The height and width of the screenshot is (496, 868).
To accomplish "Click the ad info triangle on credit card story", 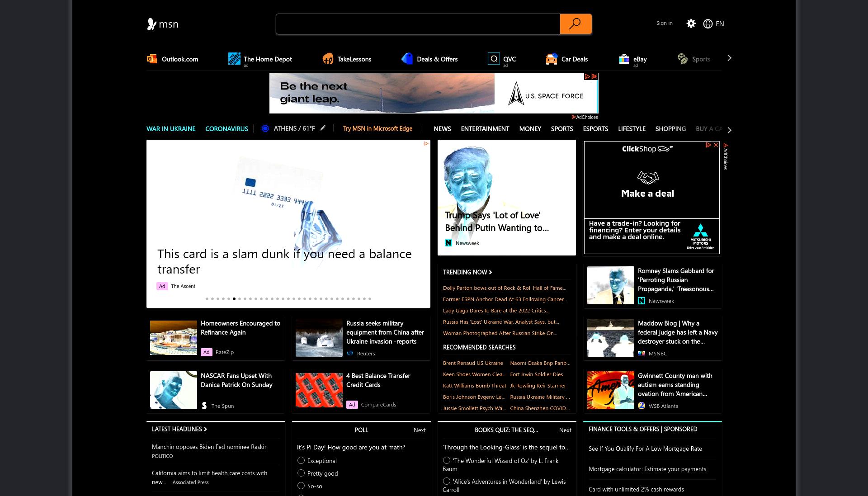I will 426,144.
